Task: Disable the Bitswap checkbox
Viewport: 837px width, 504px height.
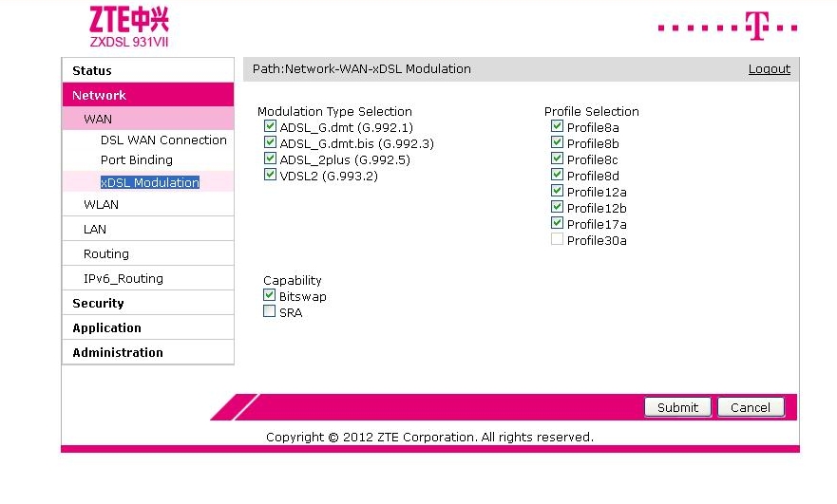Action: pos(270,296)
